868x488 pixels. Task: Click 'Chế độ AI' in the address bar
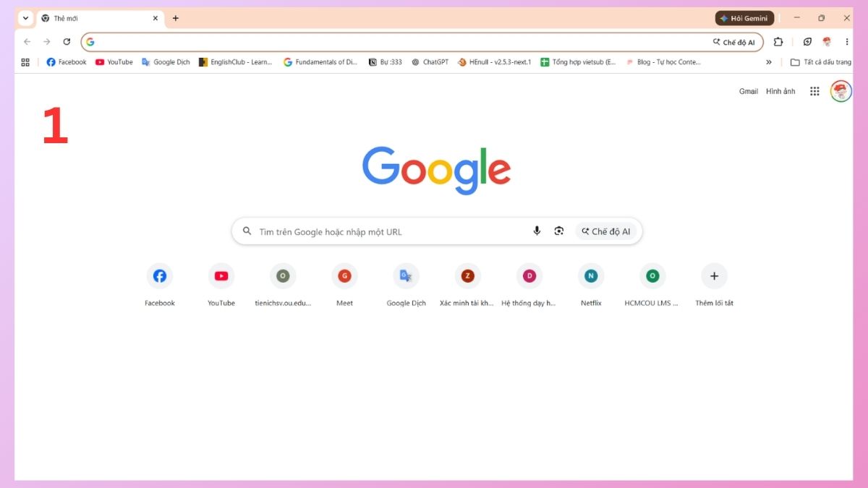[x=733, y=42]
